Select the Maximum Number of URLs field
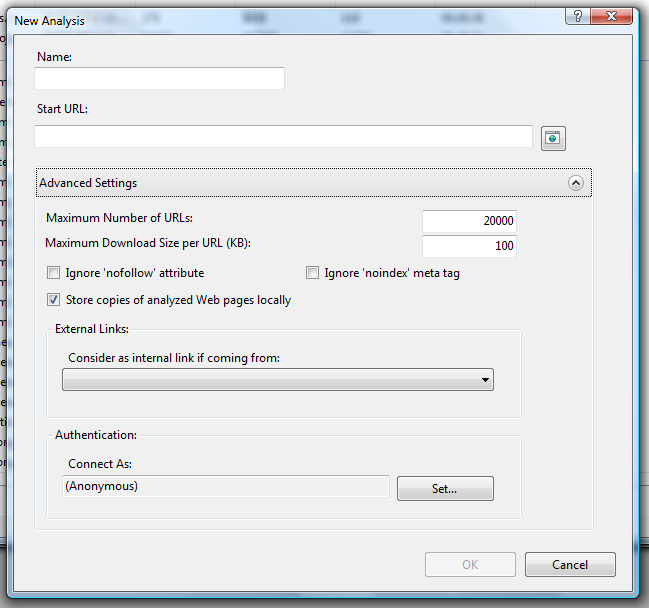 pos(469,221)
